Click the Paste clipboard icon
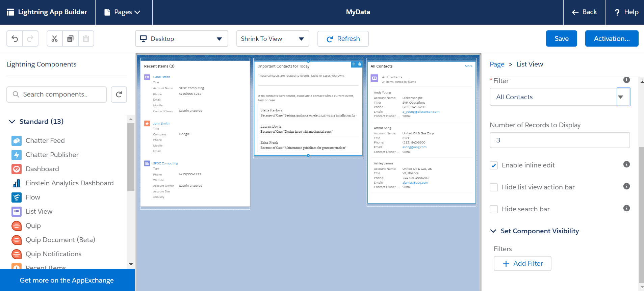 (86, 38)
